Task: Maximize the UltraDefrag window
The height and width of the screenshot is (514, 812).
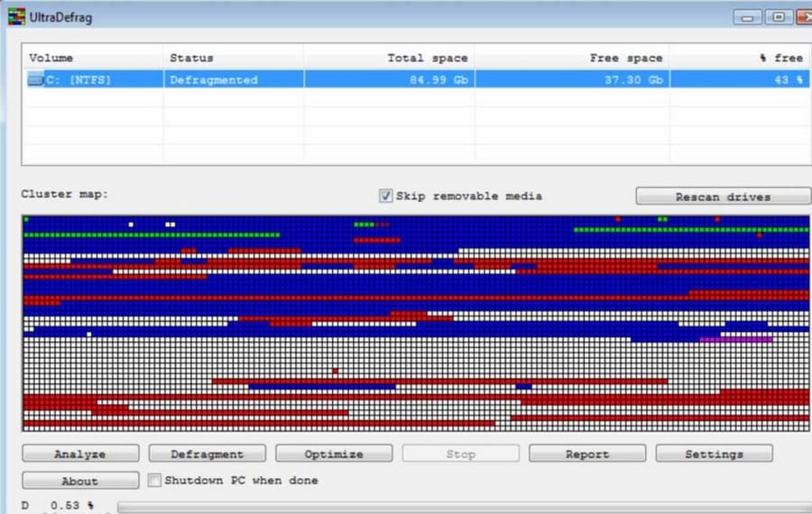Action: (x=779, y=17)
